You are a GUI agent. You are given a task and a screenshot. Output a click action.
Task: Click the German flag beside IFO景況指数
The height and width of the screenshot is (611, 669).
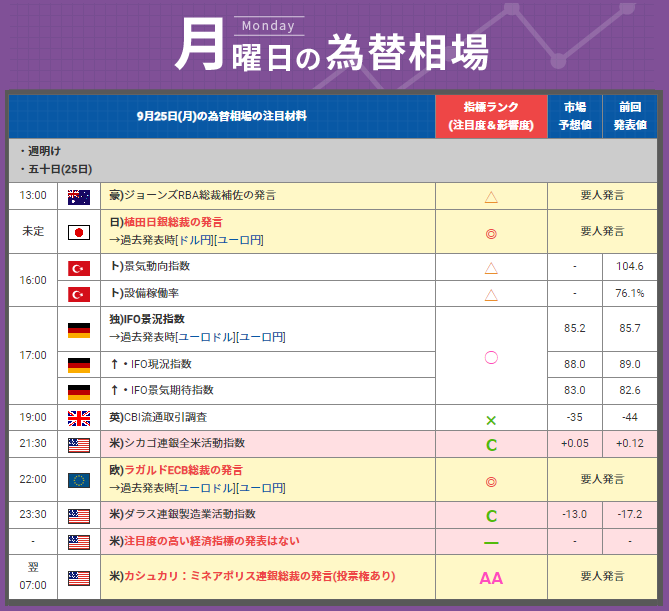tap(79, 330)
